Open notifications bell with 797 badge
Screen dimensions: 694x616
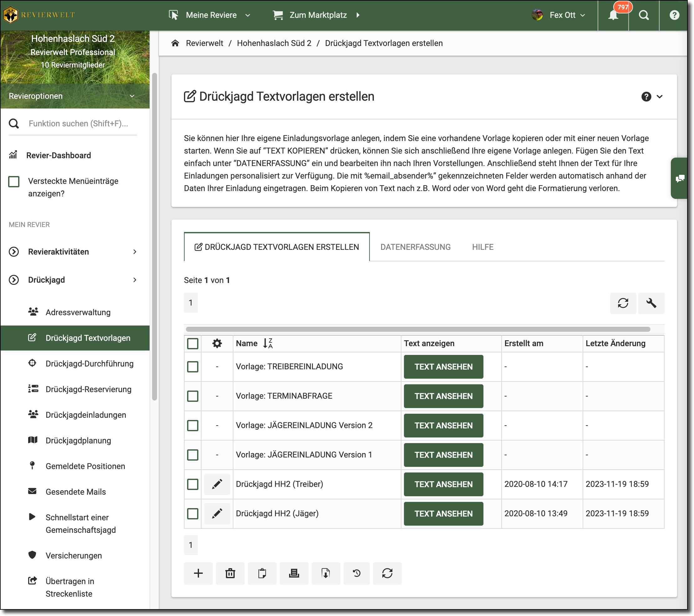[613, 15]
